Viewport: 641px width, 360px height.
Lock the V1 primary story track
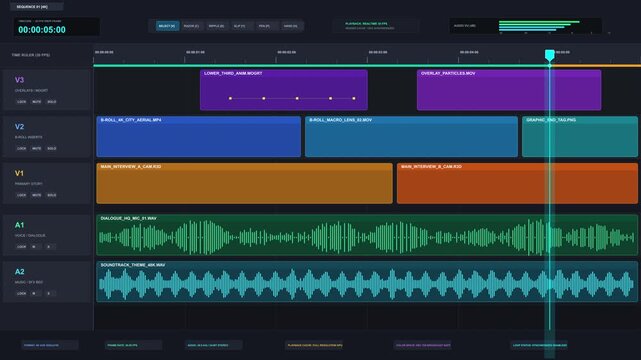(22, 195)
